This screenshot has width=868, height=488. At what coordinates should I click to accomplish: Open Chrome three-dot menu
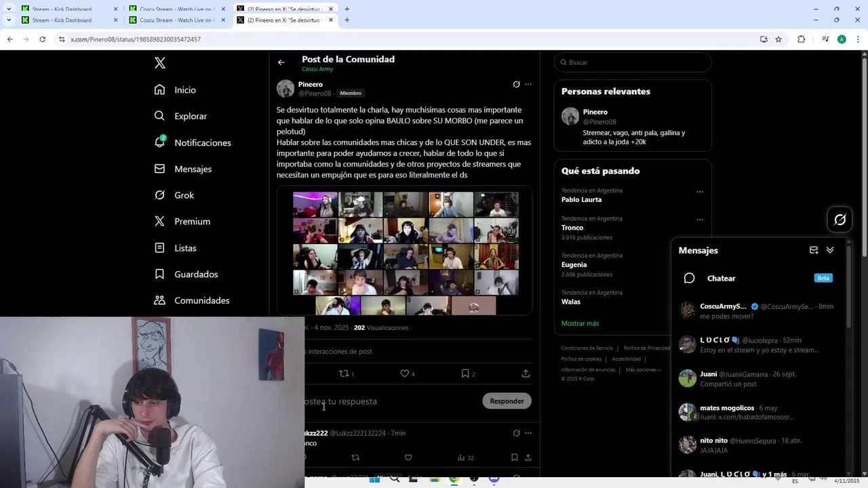pyautogui.click(x=858, y=39)
